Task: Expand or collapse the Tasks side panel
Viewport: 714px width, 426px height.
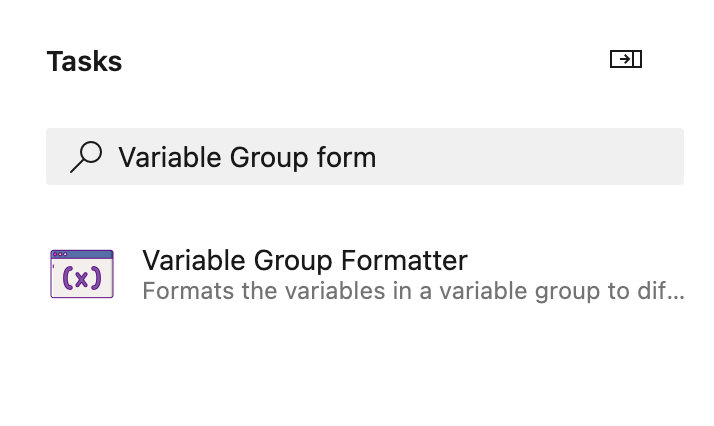Action: (626, 60)
